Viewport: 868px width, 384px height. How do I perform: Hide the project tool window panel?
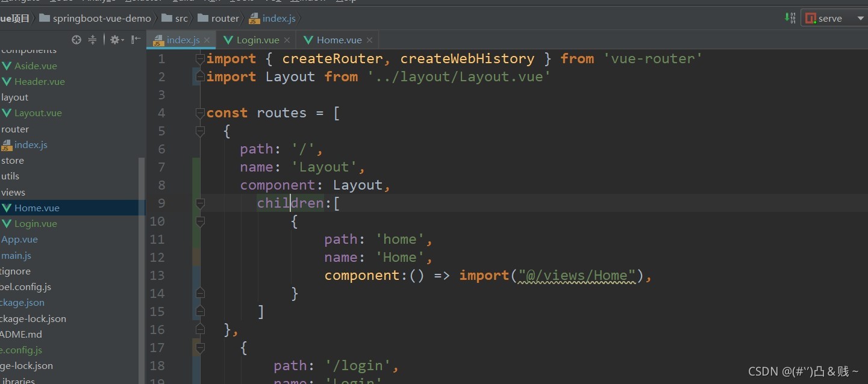tap(136, 40)
